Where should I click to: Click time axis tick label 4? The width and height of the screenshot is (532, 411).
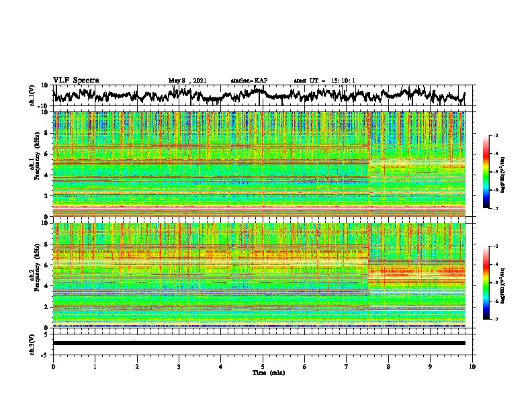[x=221, y=367]
